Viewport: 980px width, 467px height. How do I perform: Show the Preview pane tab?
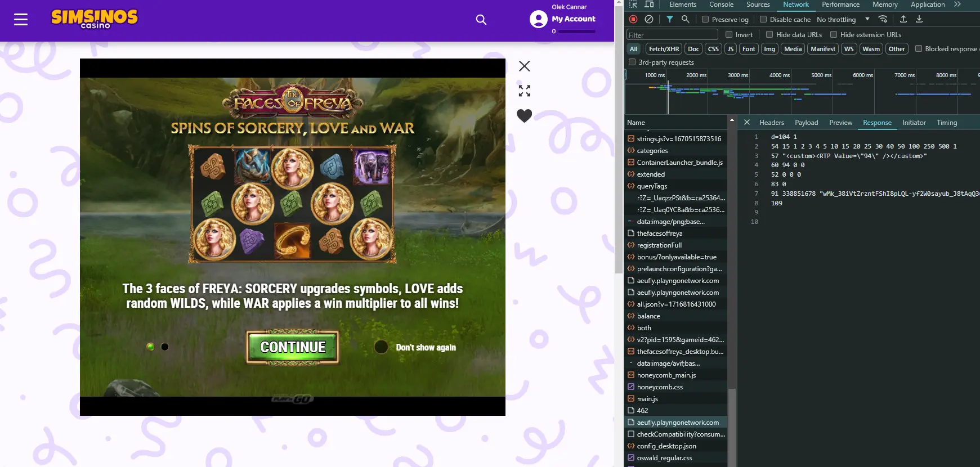pyautogui.click(x=840, y=123)
